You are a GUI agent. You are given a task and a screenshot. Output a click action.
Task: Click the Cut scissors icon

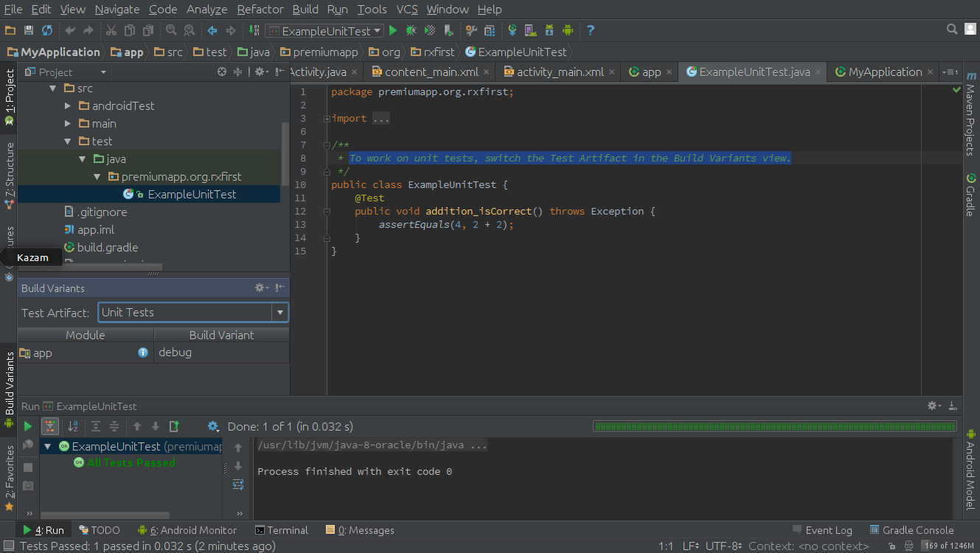pos(111,30)
